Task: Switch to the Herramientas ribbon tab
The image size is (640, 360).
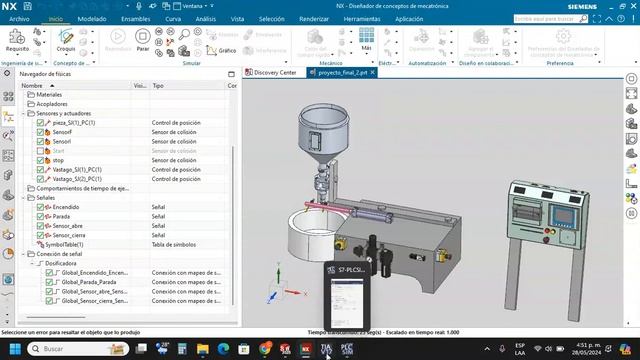Action: pos(362,19)
